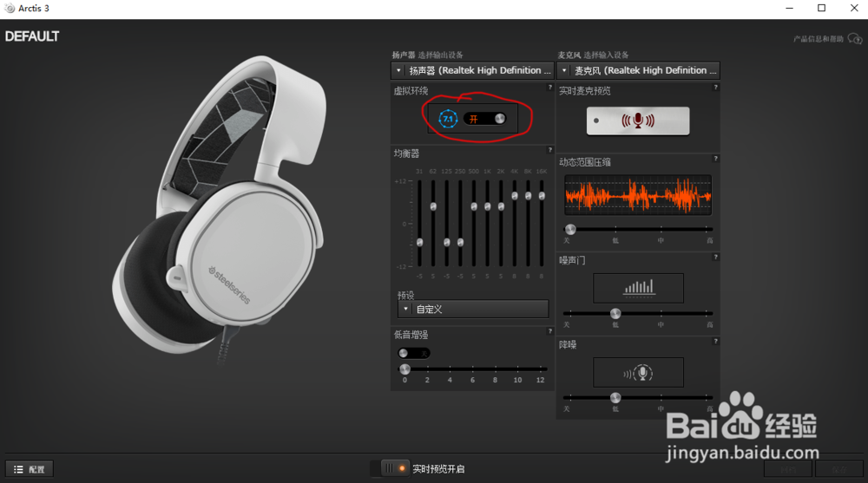Click the noise reduction microphone icon
This screenshot has height=483, width=868.
[638, 373]
